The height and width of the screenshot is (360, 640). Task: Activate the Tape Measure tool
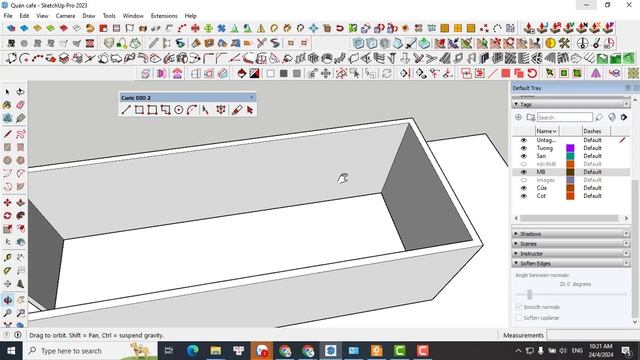pyautogui.click(x=7, y=257)
